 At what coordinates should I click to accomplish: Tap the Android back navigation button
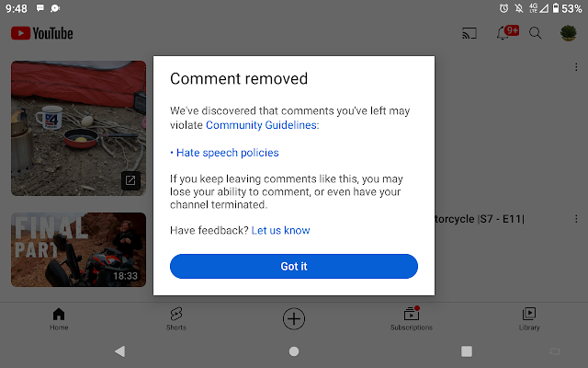coord(120,351)
